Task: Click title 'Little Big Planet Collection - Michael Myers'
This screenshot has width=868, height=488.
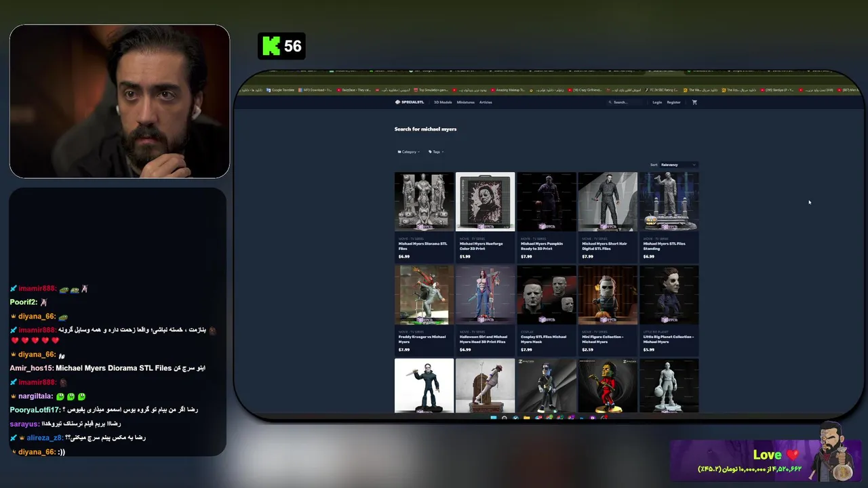Action: point(668,340)
